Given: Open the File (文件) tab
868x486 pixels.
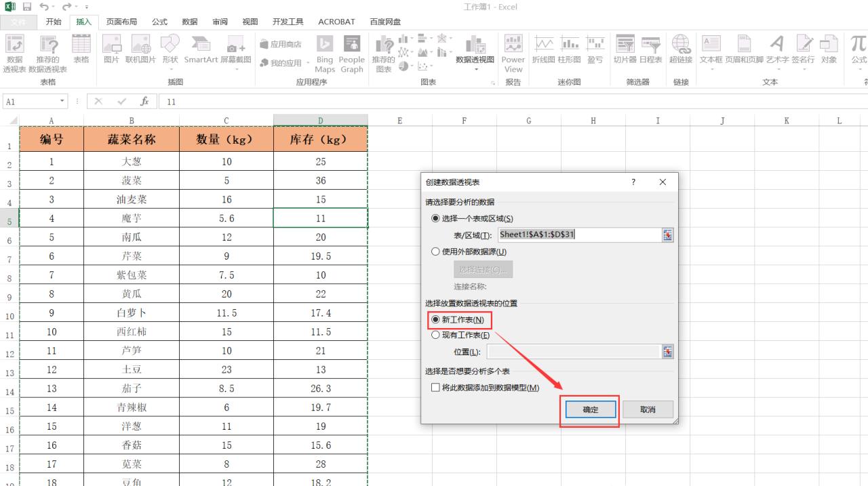Looking at the screenshot, I should pos(19,22).
